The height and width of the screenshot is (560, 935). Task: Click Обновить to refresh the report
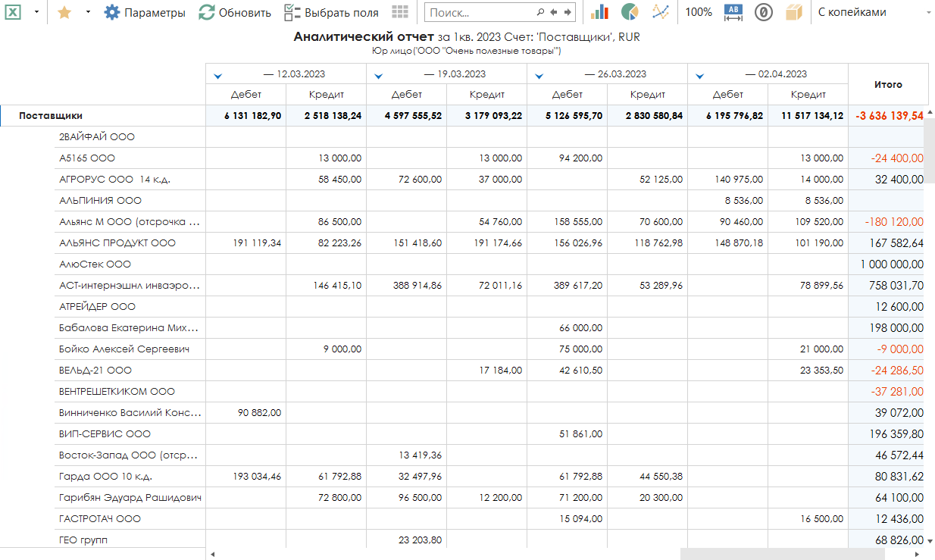(235, 12)
